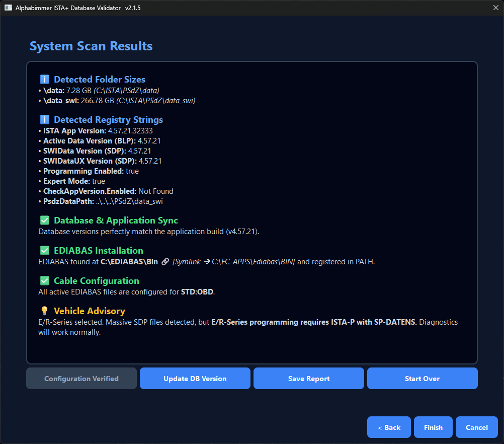The height and width of the screenshot is (444, 504).
Task: Click the lightbulb icon next to Vehicle Advisory
Action: 44,311
